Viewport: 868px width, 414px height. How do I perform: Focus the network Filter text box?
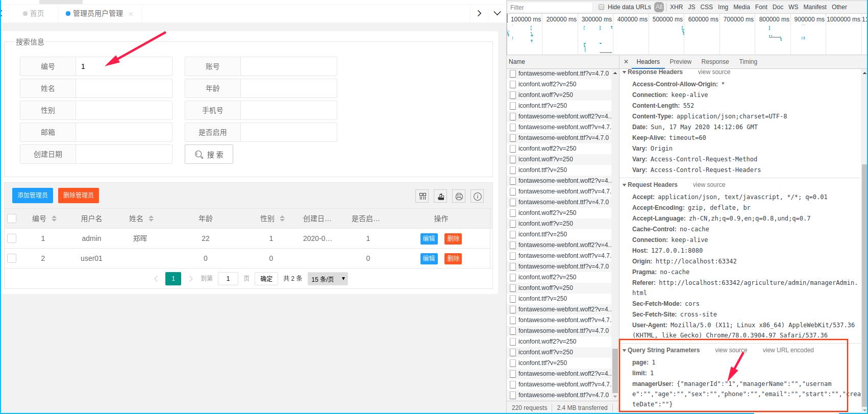[x=550, y=7]
